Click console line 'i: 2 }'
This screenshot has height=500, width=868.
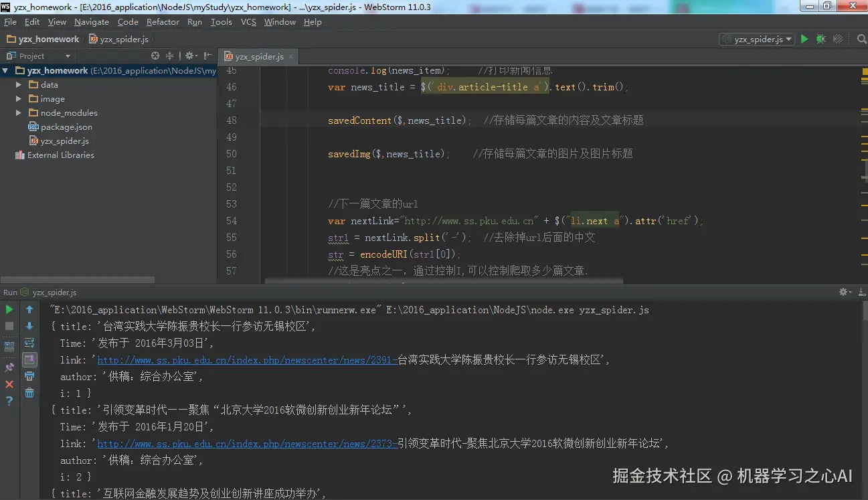[x=75, y=477]
